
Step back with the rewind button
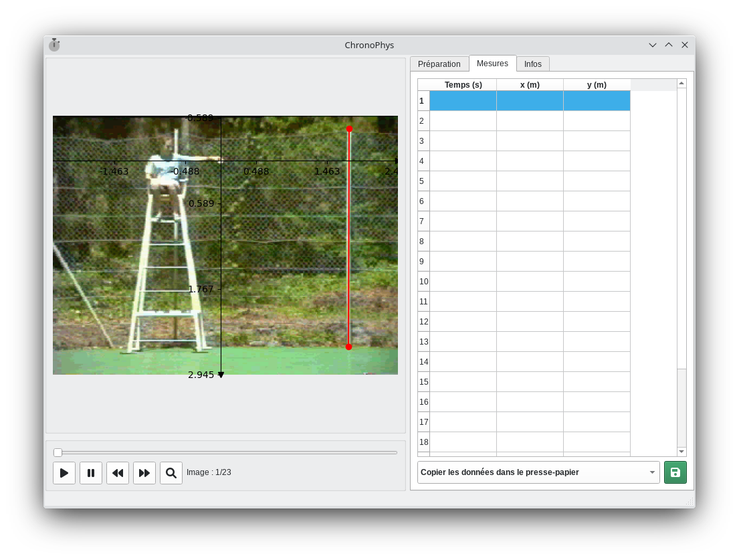(x=118, y=473)
